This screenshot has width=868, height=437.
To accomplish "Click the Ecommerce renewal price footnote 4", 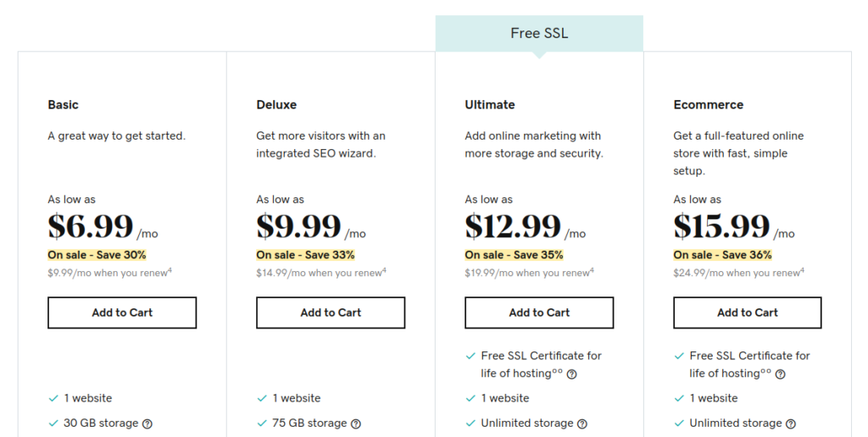I will (x=803, y=270).
